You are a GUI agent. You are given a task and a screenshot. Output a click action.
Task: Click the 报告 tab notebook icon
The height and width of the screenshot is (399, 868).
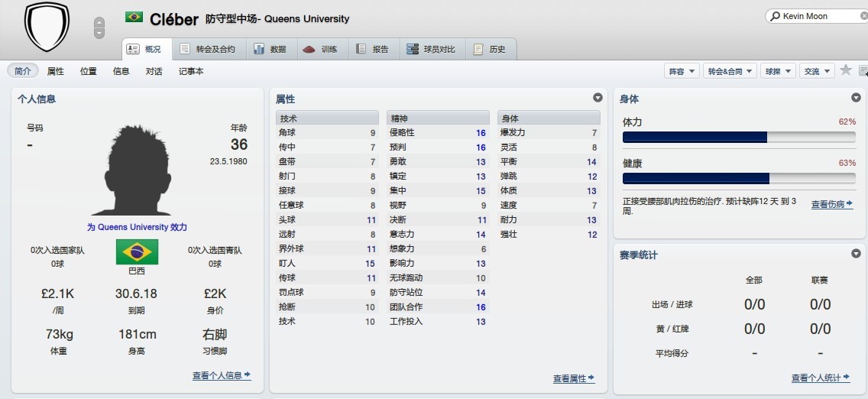click(361, 49)
